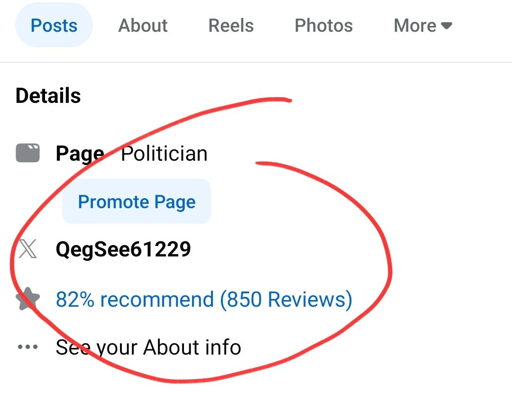Switch to the Posts tab

point(54,25)
